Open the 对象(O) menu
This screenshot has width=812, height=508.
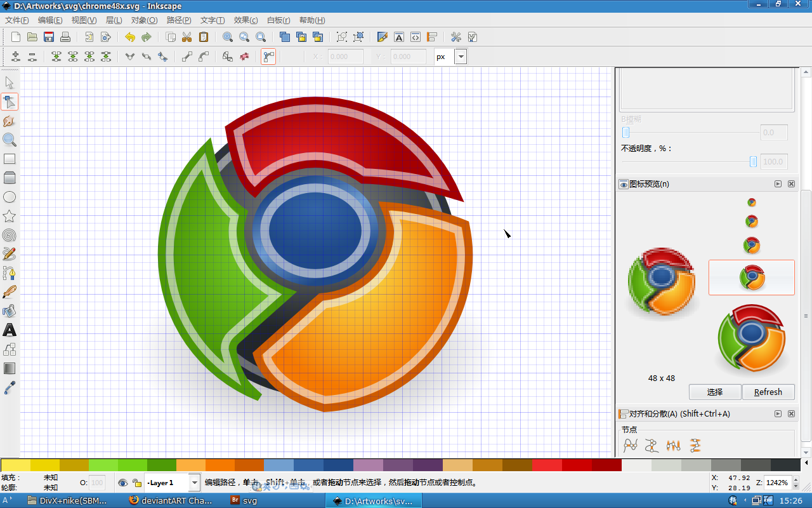[x=144, y=20]
